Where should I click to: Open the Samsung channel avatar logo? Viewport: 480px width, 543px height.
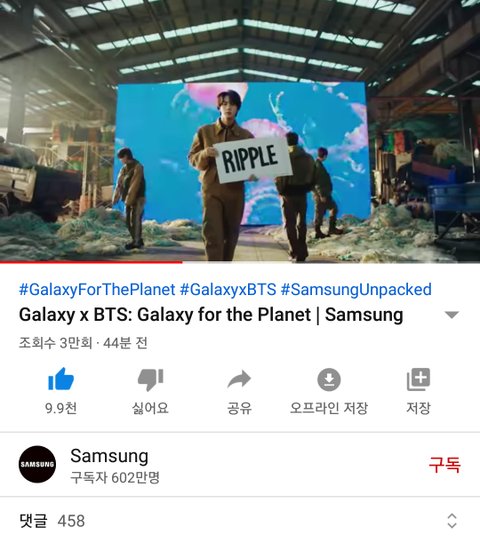coord(37,464)
